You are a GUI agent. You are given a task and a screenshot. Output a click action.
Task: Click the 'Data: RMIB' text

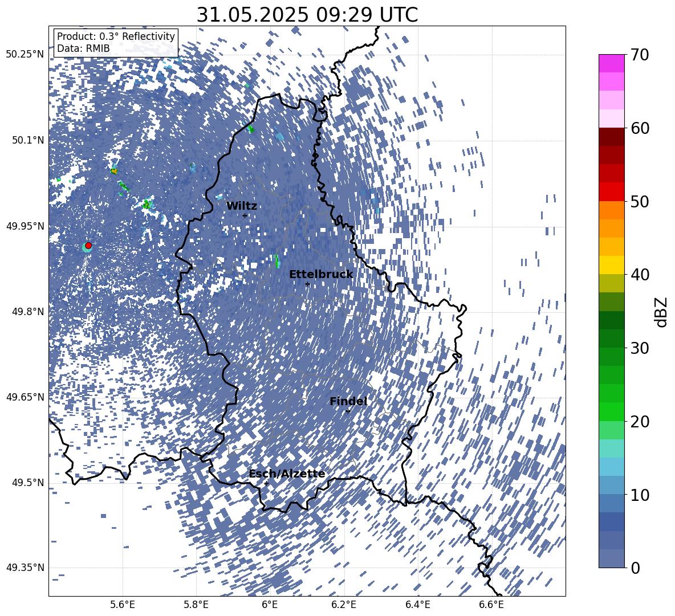tap(83, 48)
